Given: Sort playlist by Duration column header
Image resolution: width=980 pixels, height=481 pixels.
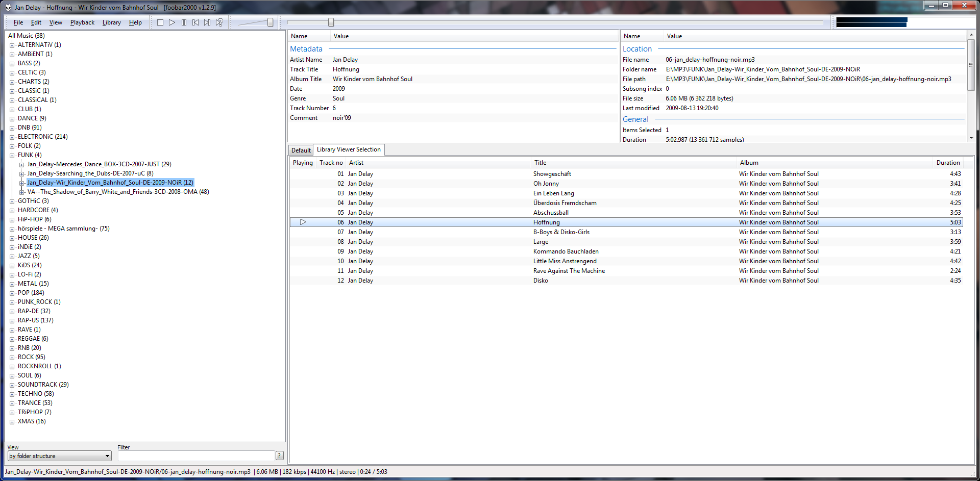Looking at the screenshot, I should tap(948, 163).
